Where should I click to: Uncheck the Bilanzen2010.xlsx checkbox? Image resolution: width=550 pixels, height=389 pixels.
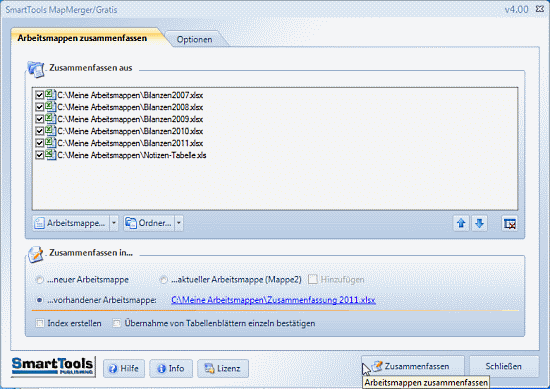pos(39,131)
